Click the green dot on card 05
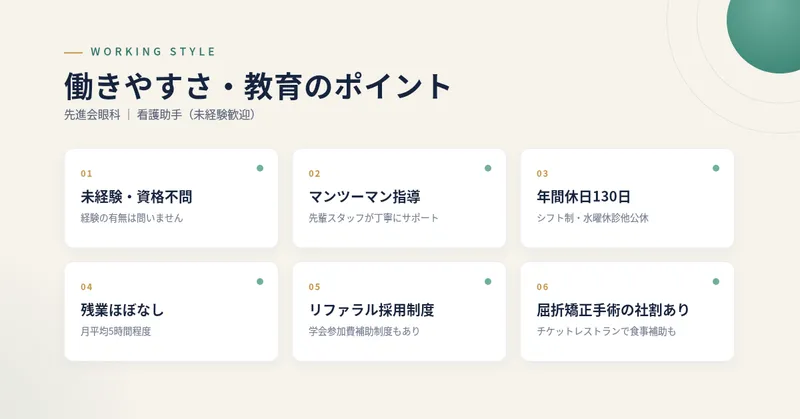The width and height of the screenshot is (800, 419). click(x=488, y=281)
